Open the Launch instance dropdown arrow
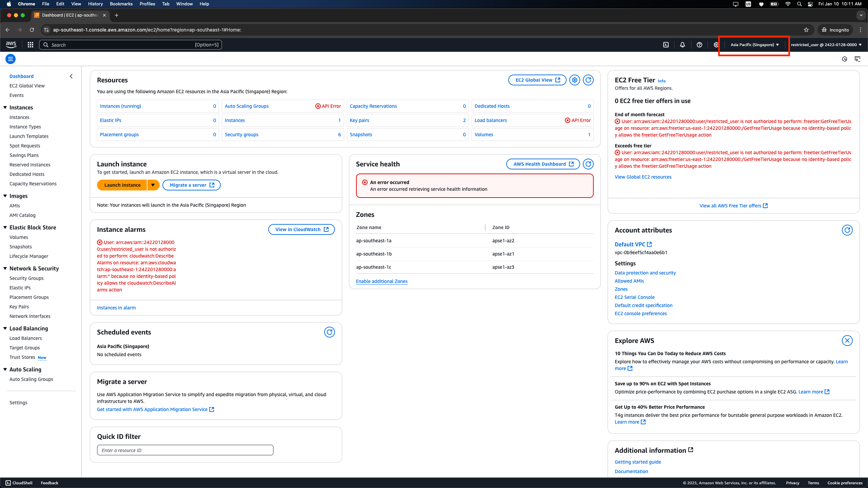868x488 pixels. (153, 185)
